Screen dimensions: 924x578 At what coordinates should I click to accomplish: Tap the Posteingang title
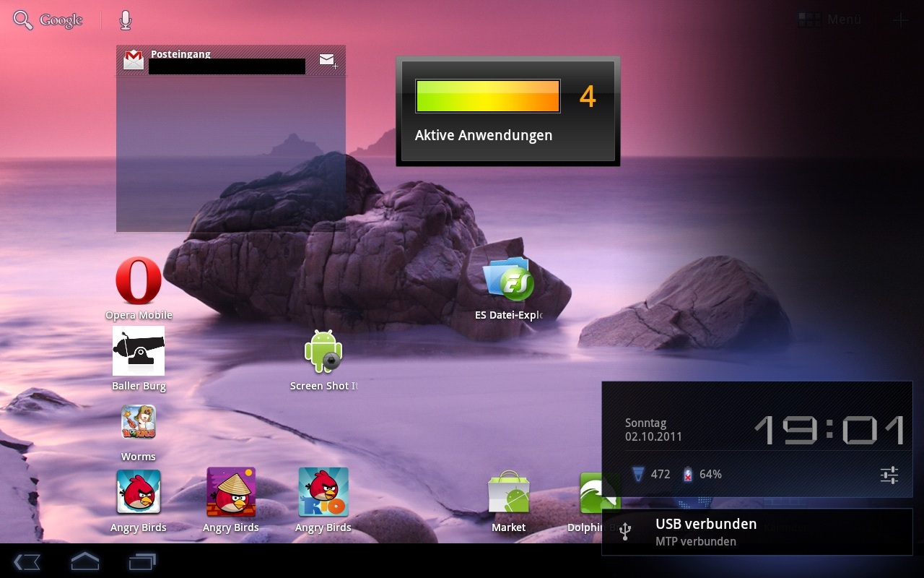click(x=180, y=54)
